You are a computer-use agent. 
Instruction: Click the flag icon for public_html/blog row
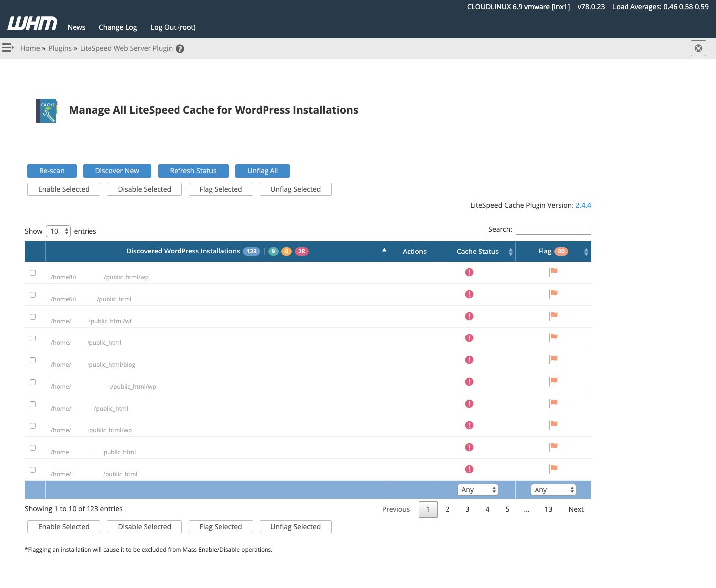pyautogui.click(x=553, y=359)
